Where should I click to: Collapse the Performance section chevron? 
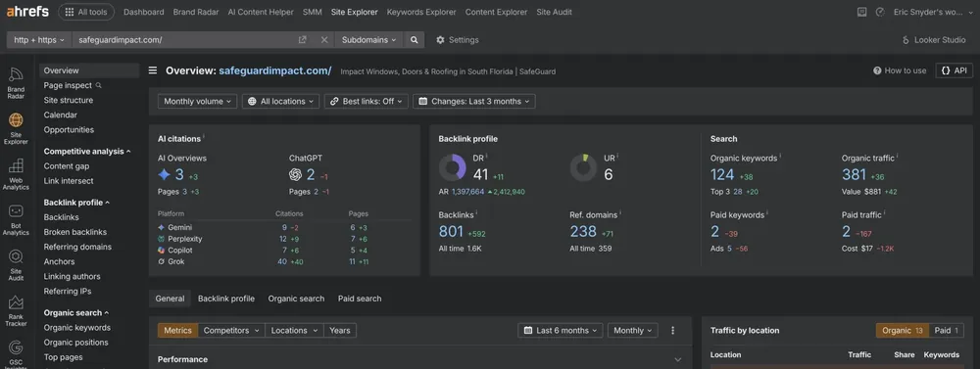click(x=677, y=359)
